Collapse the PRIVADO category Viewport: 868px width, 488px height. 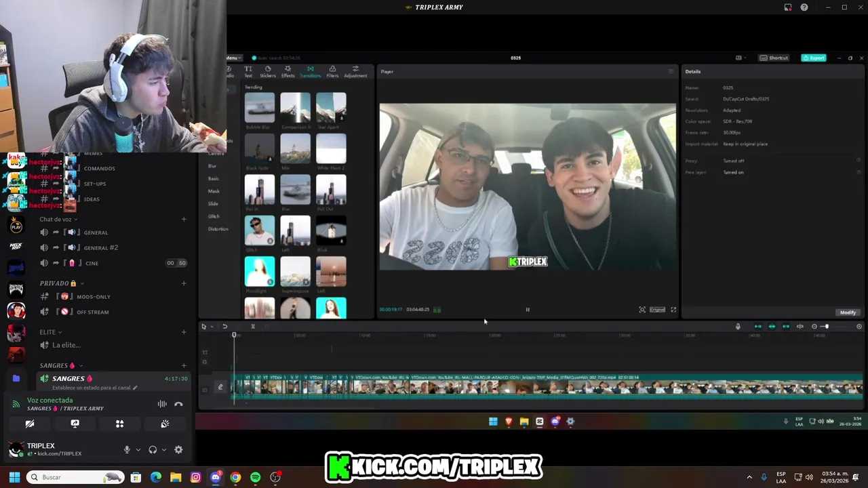62,283
